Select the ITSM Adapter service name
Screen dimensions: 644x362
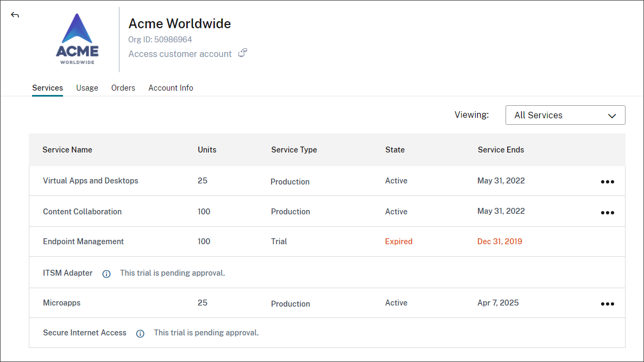pyautogui.click(x=68, y=273)
